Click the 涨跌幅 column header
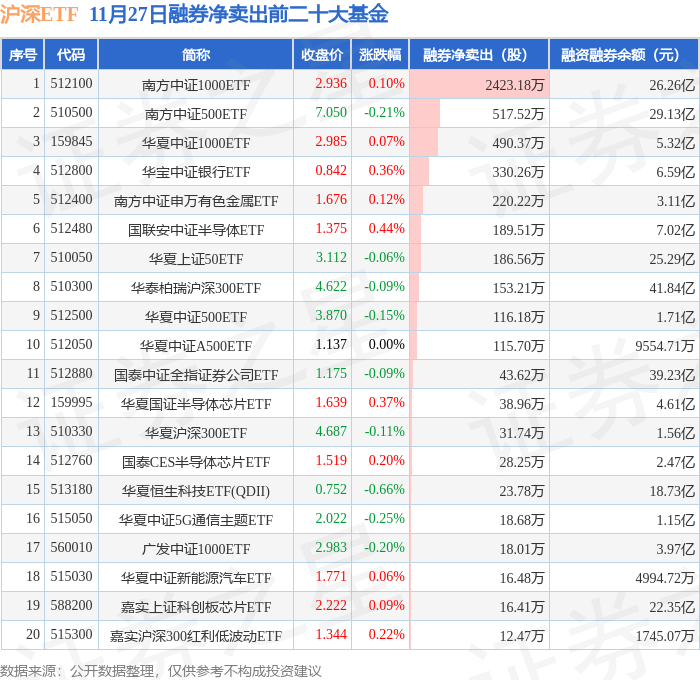The height and width of the screenshot is (680, 700). point(380,54)
